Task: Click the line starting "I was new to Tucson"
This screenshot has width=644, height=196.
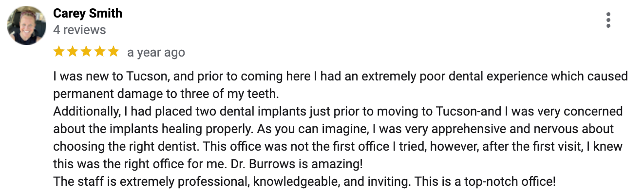Action: tap(341, 77)
